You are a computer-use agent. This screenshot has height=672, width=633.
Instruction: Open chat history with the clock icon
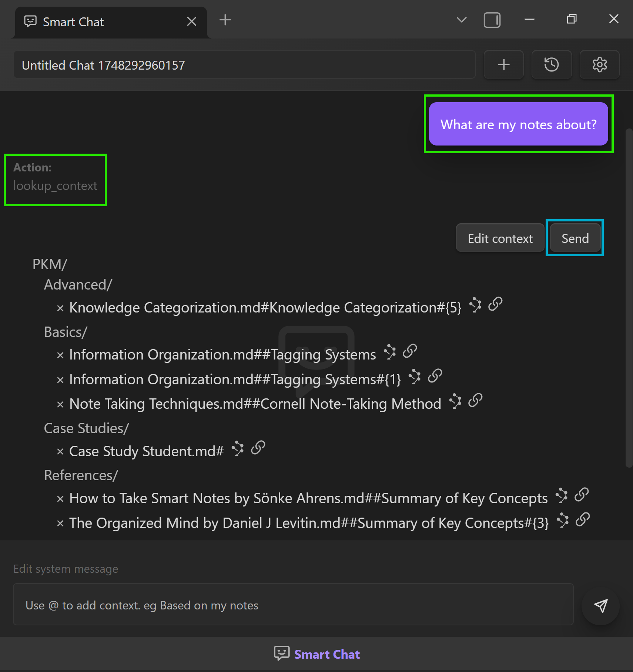(x=551, y=65)
